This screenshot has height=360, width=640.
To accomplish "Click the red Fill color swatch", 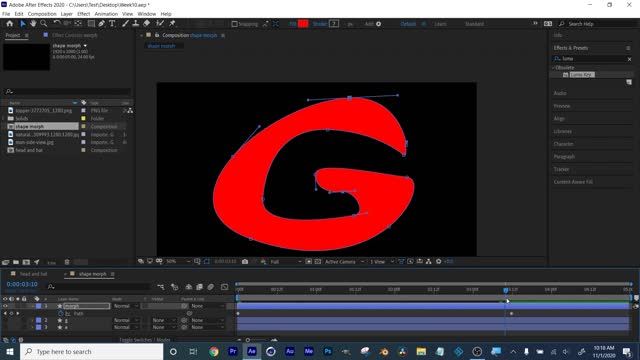I will [303, 24].
